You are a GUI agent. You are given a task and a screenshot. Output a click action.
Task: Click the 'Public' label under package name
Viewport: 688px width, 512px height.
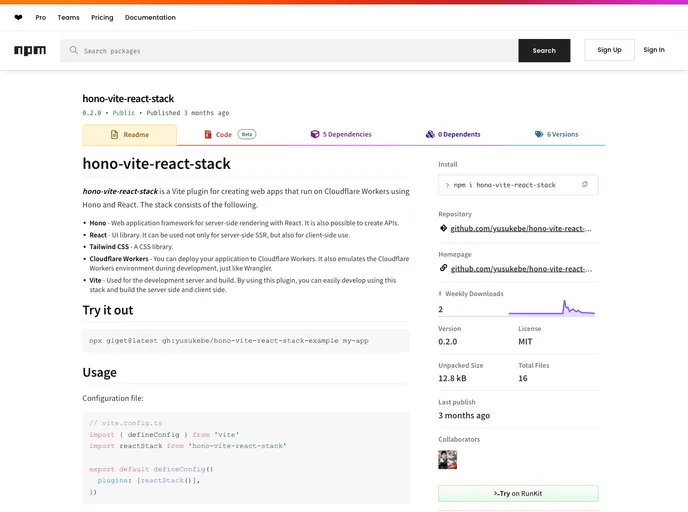click(124, 113)
